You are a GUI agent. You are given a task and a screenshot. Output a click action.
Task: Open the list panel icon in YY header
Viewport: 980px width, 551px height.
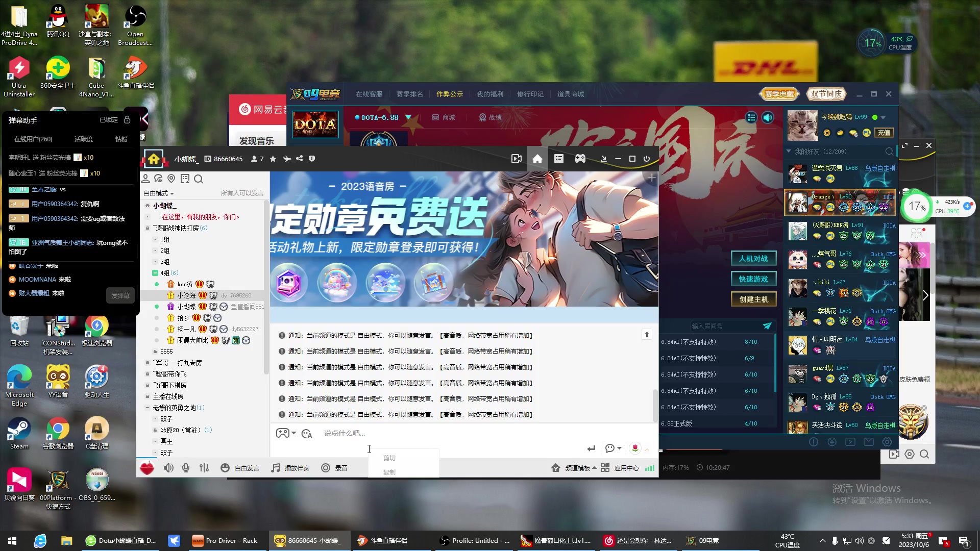pyautogui.click(x=559, y=159)
